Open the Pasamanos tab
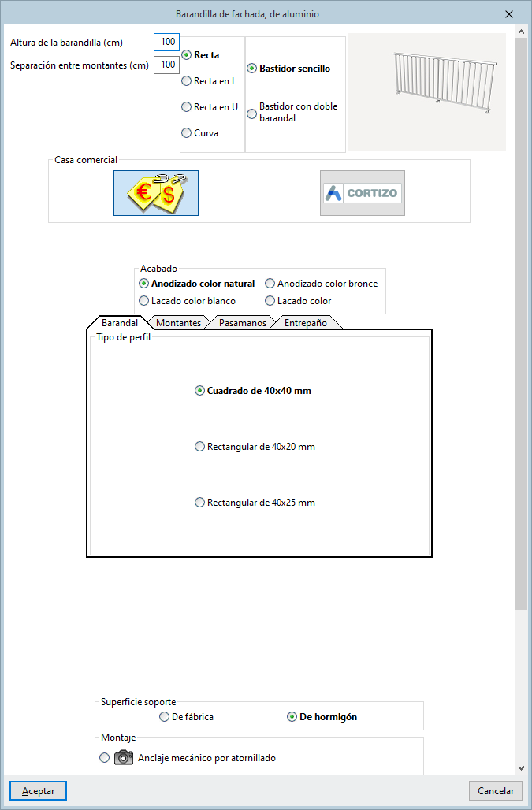 243,323
